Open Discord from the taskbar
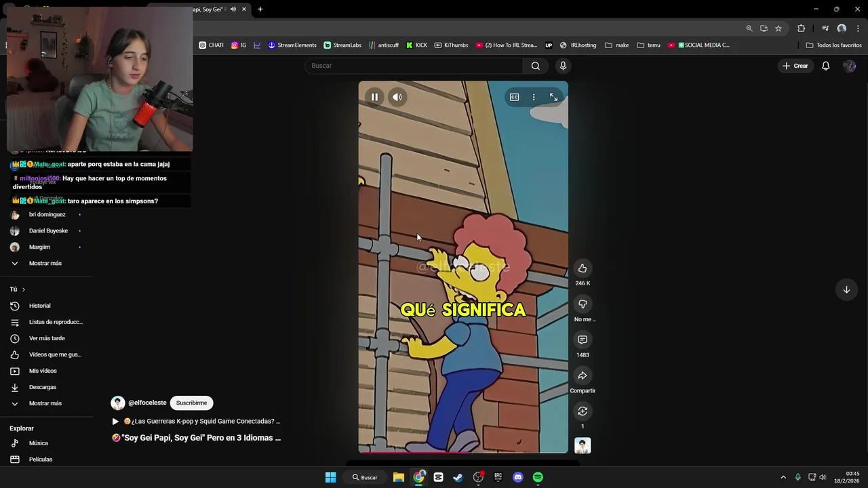Screen dimensions: 868x488 tap(518, 477)
